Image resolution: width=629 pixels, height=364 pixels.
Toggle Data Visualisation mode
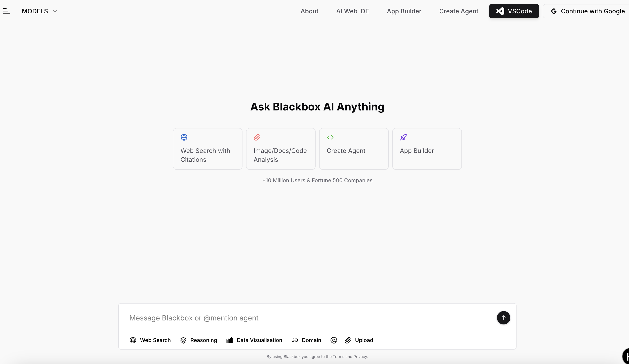click(x=254, y=340)
